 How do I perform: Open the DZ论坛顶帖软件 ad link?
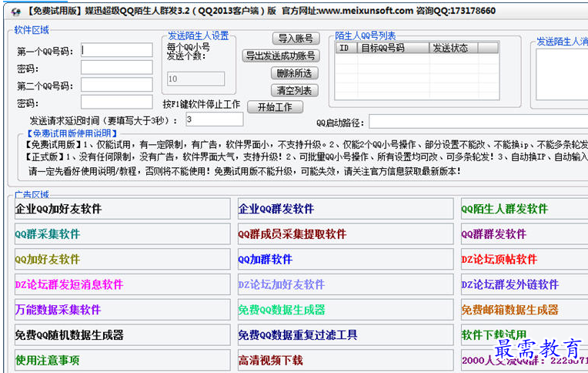tap(525, 259)
